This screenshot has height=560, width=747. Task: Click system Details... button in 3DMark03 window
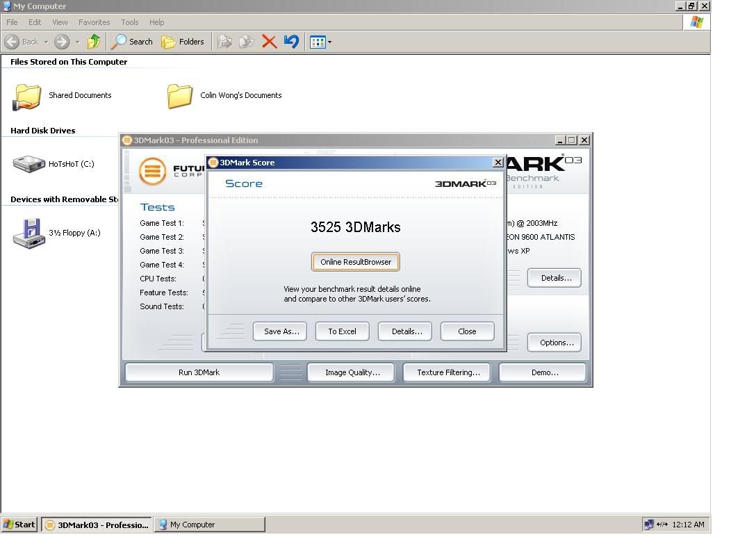click(554, 278)
